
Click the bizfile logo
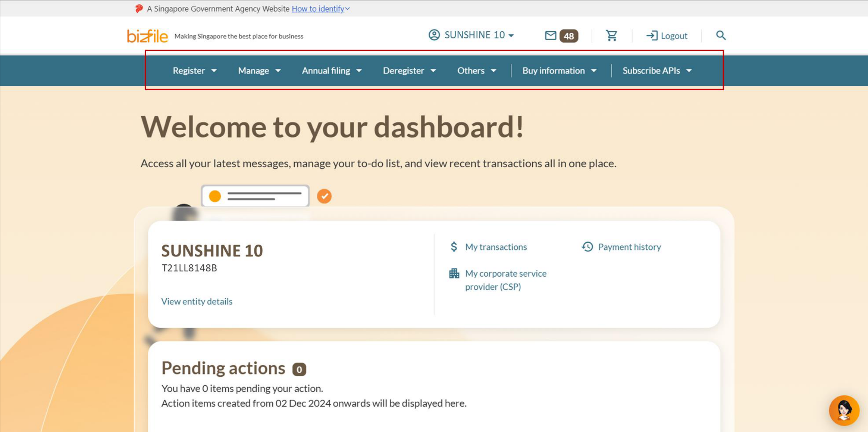click(147, 36)
